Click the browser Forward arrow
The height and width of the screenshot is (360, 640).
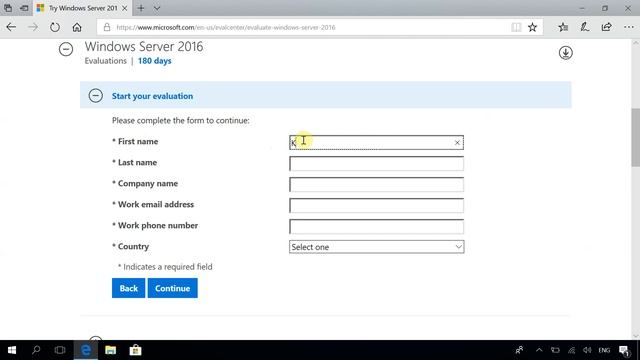(33, 27)
